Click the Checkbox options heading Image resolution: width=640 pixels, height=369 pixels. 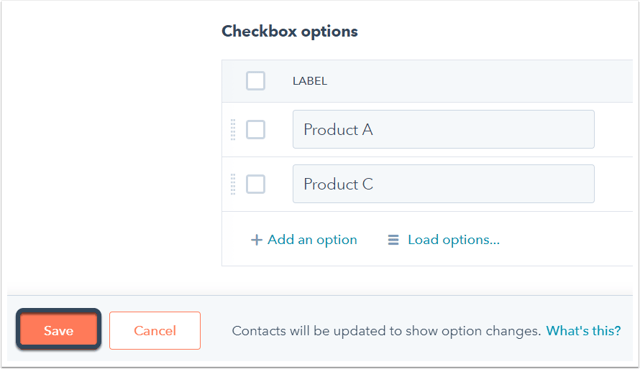pyautogui.click(x=289, y=31)
